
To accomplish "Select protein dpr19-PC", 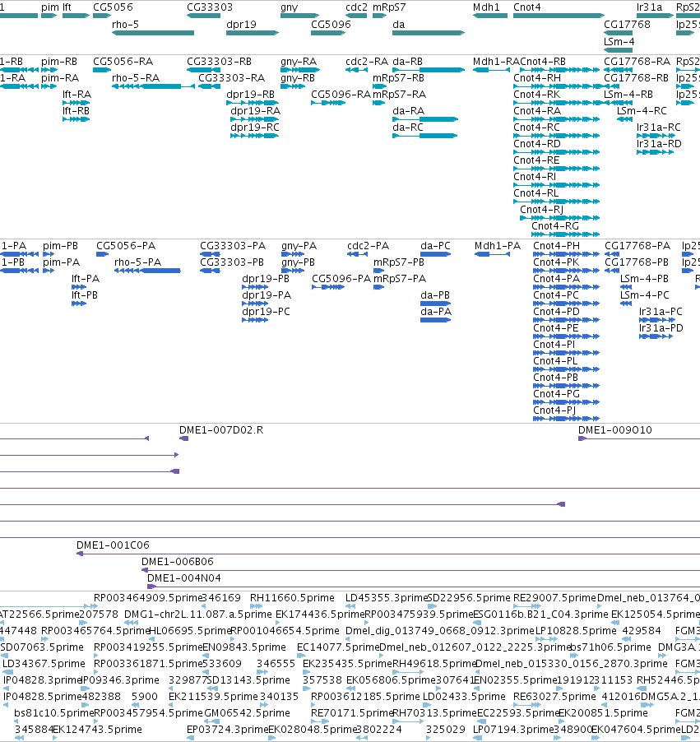I will click(266, 312).
